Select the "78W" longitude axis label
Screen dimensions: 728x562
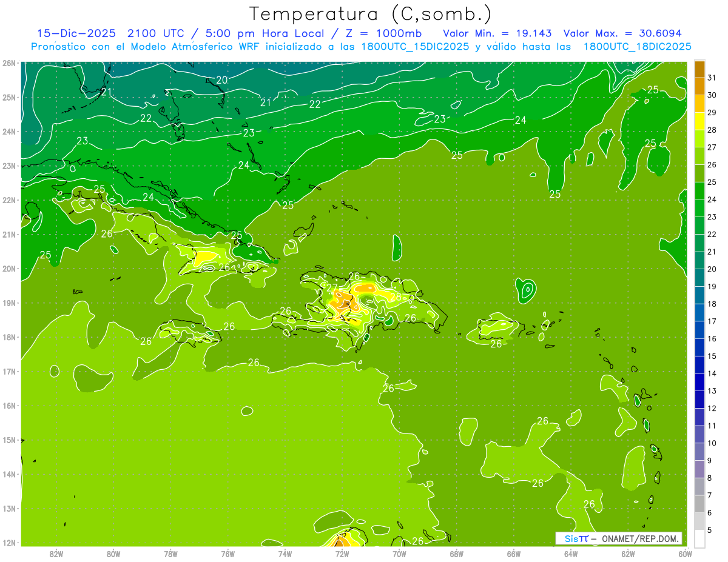click(x=170, y=554)
